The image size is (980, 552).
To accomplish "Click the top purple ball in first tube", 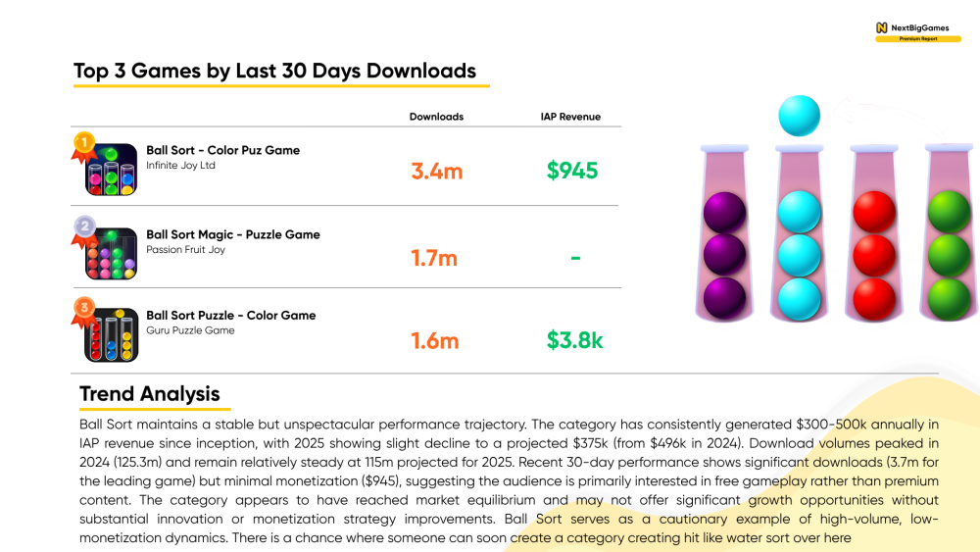I will [x=724, y=213].
